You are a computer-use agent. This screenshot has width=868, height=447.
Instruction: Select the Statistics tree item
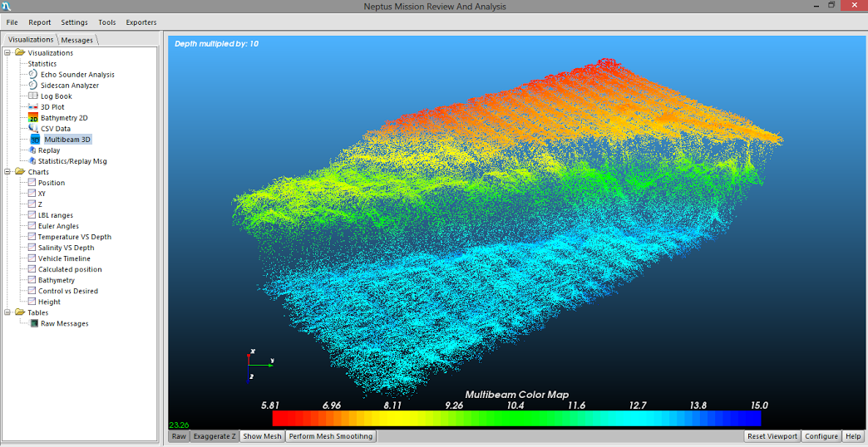pyautogui.click(x=42, y=64)
